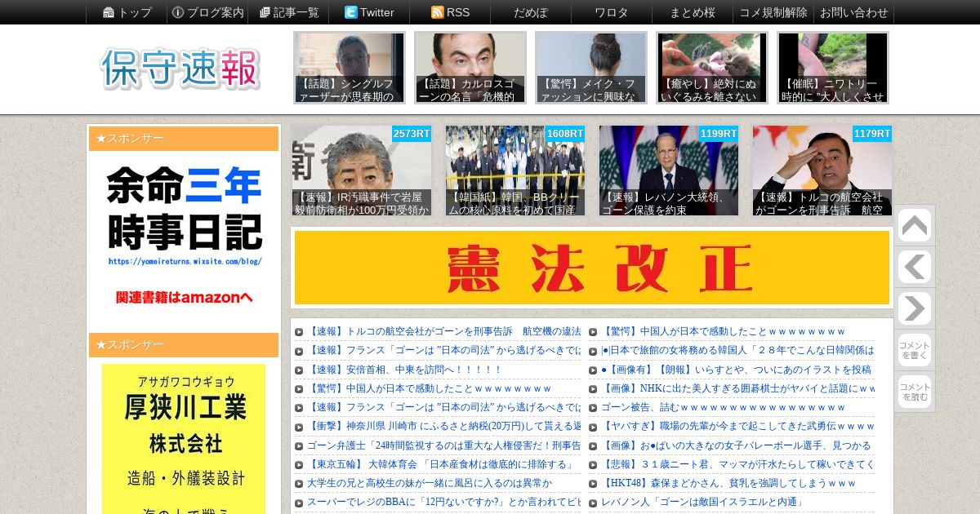Open the ワロタ menu item
The width and height of the screenshot is (980, 514).
click(x=612, y=12)
